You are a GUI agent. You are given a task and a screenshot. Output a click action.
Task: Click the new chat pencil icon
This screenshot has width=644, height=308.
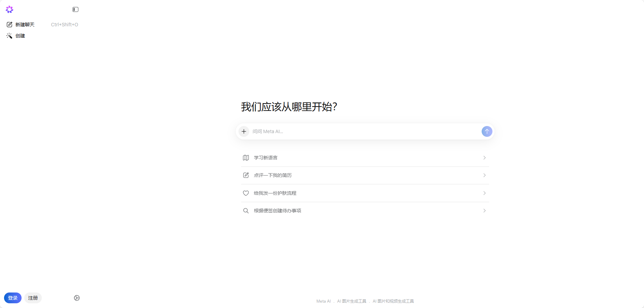click(x=9, y=25)
